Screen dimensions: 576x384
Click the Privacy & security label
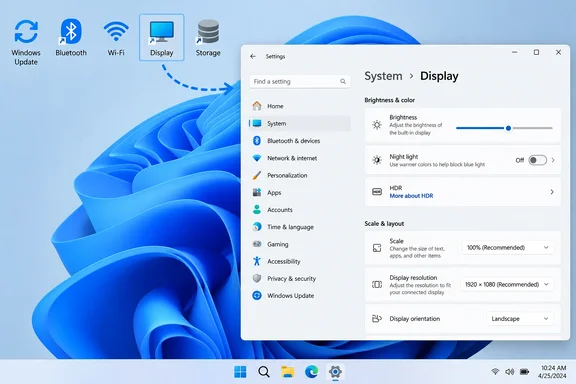click(x=292, y=279)
